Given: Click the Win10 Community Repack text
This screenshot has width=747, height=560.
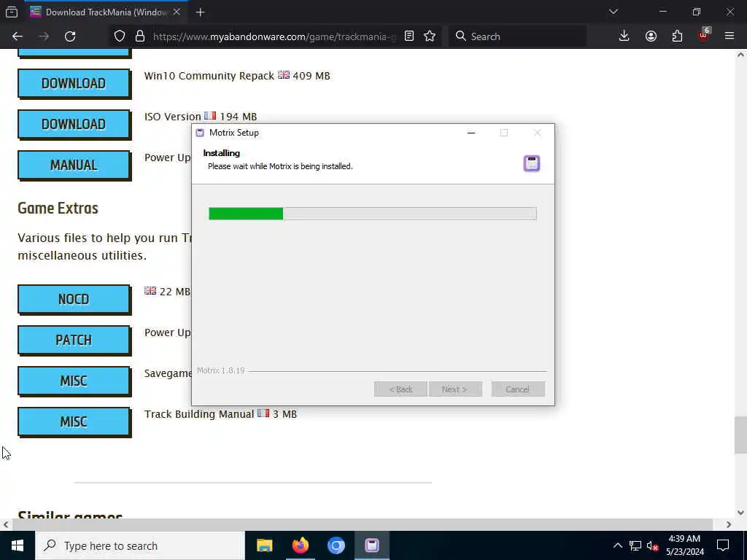Looking at the screenshot, I should (209, 76).
